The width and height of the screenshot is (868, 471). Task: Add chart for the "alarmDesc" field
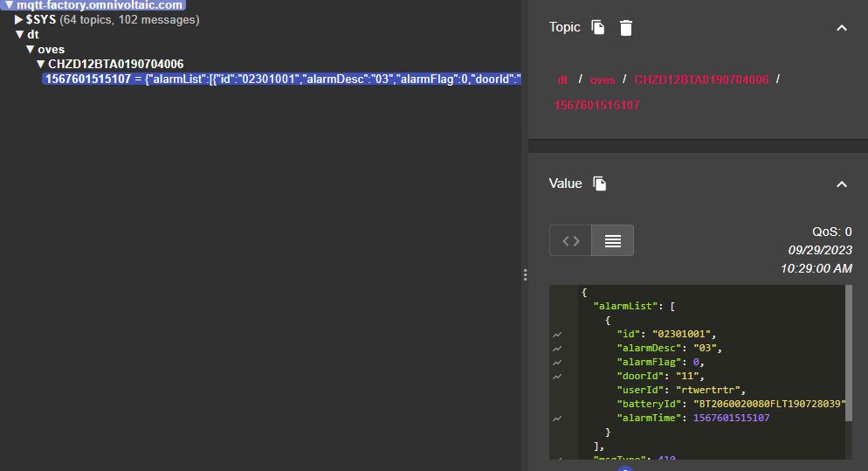(x=557, y=348)
